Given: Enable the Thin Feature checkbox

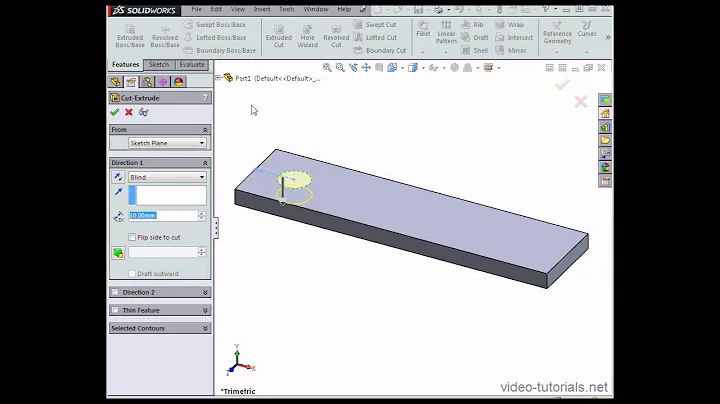Looking at the screenshot, I should pos(115,310).
